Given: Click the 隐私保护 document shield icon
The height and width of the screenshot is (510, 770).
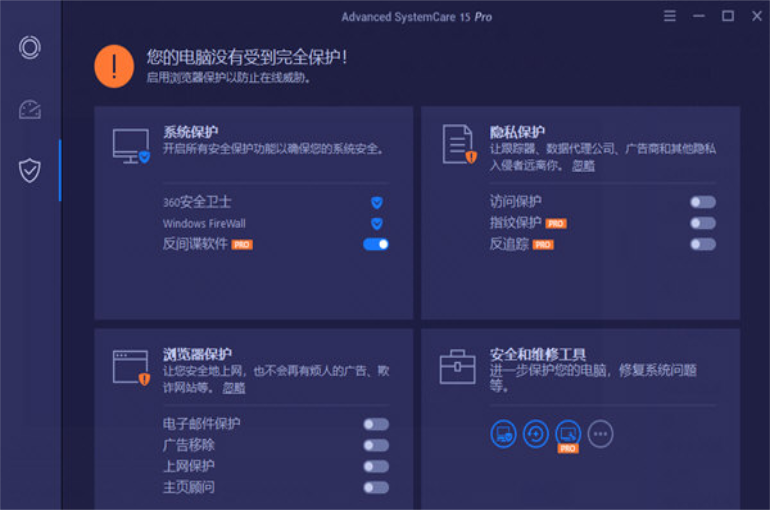Looking at the screenshot, I should pyautogui.click(x=459, y=144).
